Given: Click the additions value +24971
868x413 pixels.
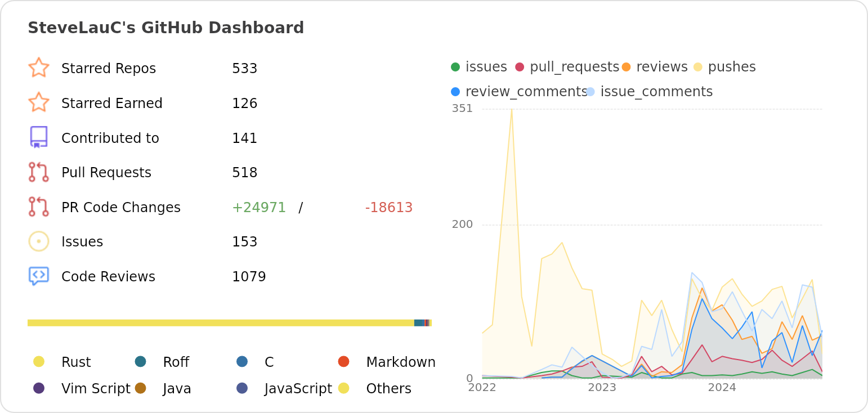Looking at the screenshot, I should pos(259,207).
